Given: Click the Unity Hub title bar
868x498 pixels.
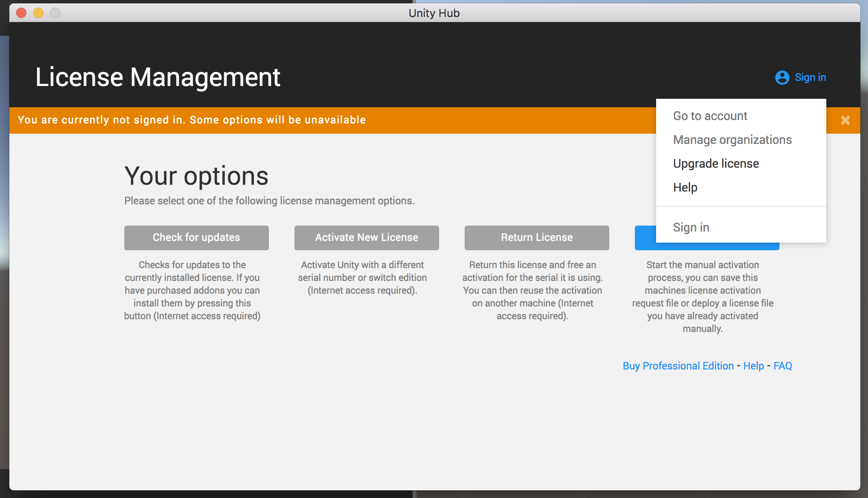Looking at the screenshot, I should pos(434,13).
